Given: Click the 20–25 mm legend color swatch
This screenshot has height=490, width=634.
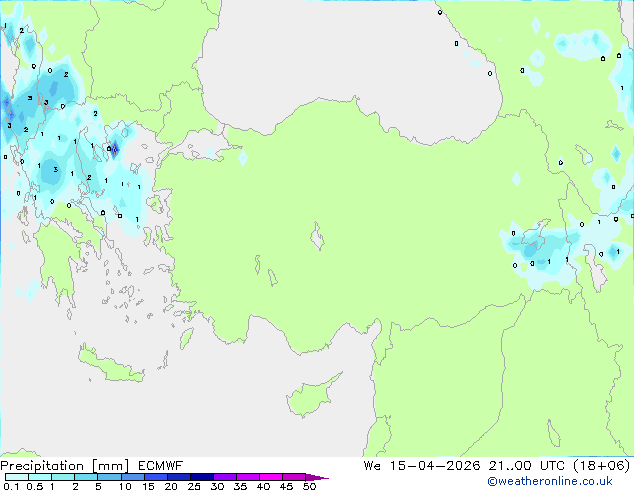Looking at the screenshot, I should [x=179, y=477].
